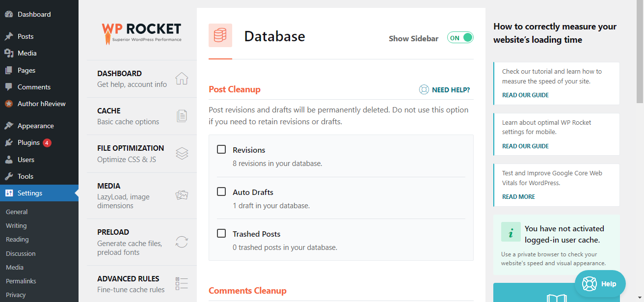Click Read More about Core Web Vitals
This screenshot has height=302, width=644.
[x=518, y=196]
